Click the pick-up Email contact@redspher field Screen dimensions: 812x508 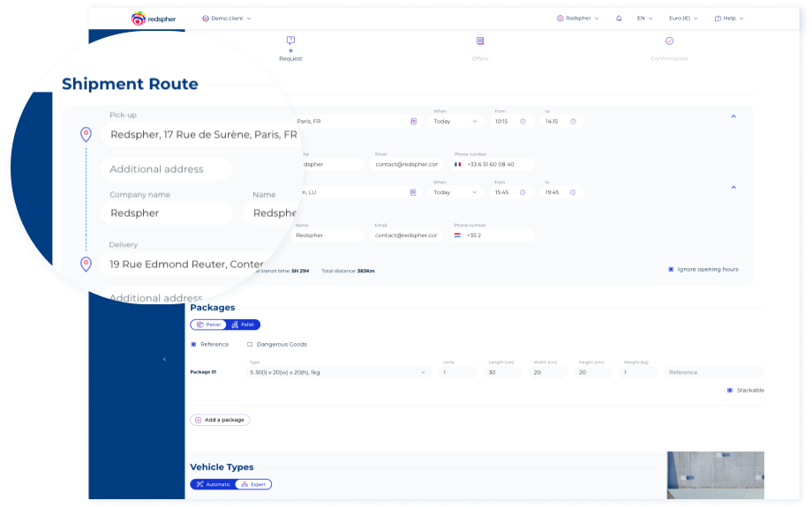407,165
